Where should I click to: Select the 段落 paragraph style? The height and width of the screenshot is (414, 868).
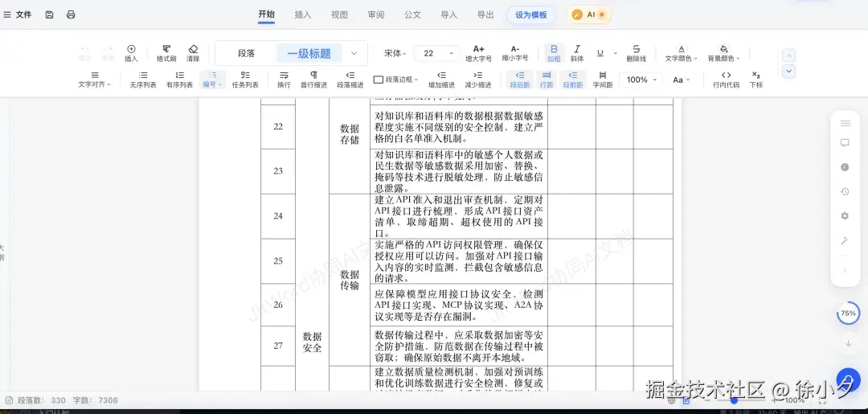pos(247,53)
